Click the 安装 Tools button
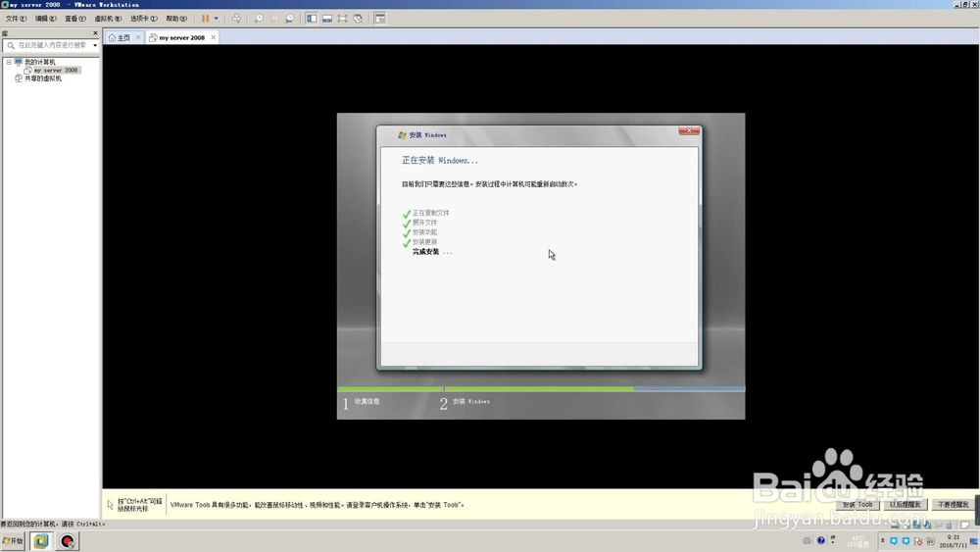 tap(857, 505)
